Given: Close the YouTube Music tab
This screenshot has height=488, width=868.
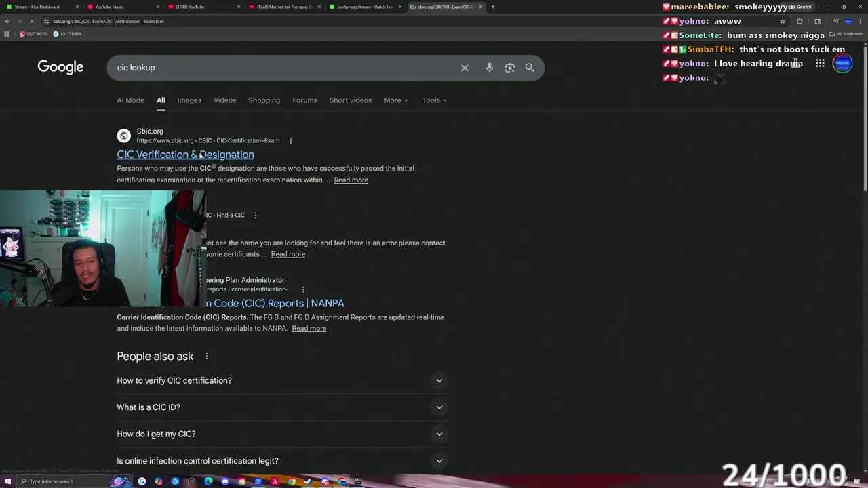Looking at the screenshot, I should 158,7.
